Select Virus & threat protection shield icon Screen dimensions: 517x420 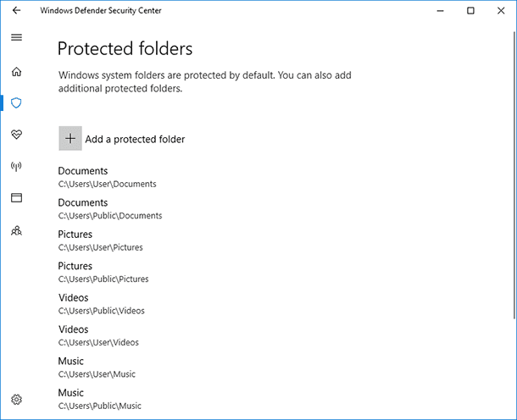tap(16, 103)
